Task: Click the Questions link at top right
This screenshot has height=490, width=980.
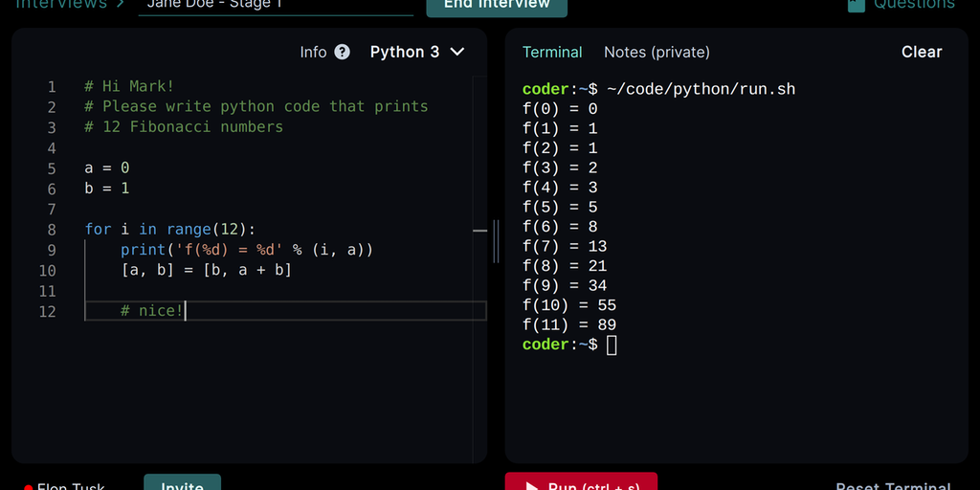Action: pos(914,5)
